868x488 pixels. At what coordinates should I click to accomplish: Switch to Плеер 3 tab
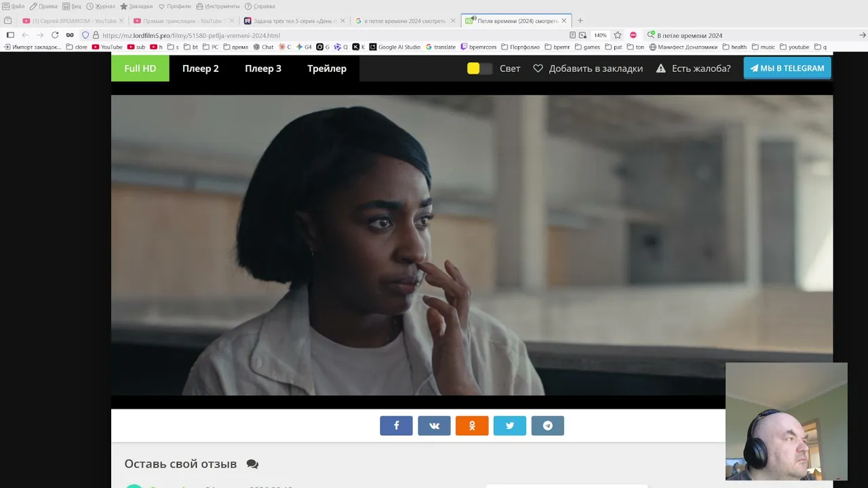pos(263,68)
